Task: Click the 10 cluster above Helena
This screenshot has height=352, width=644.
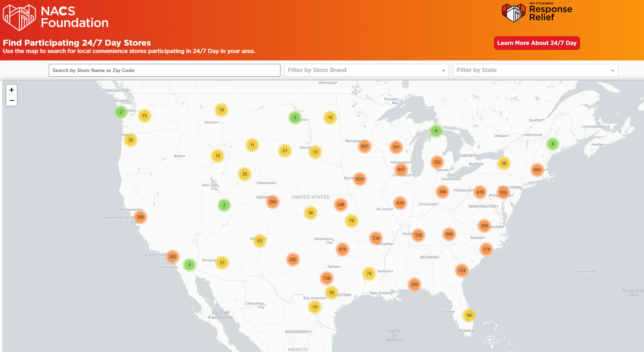Action: (221, 110)
